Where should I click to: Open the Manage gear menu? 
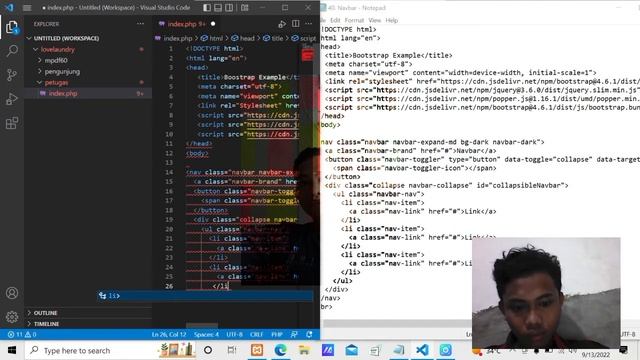[x=12, y=316]
